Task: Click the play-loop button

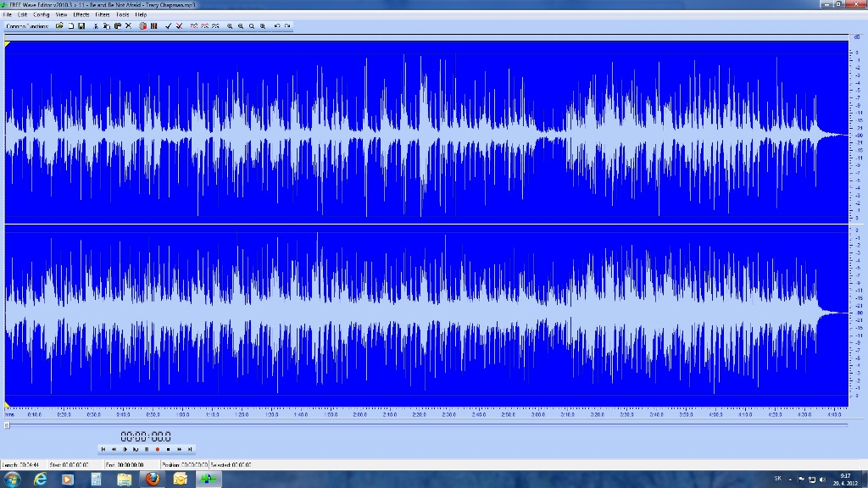Action: 136,449
